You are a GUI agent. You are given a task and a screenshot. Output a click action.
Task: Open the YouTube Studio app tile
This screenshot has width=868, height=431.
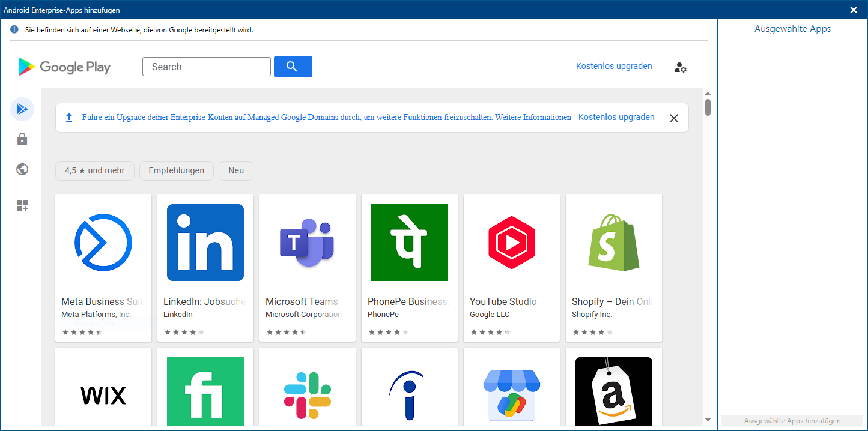point(511,267)
